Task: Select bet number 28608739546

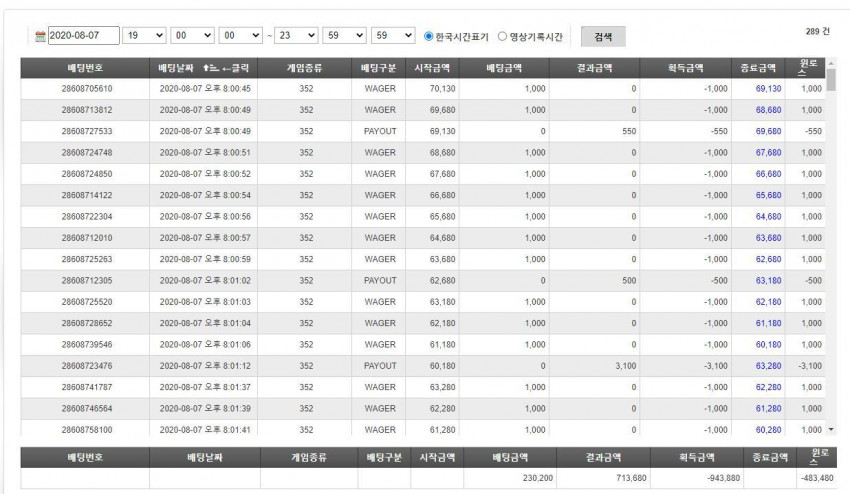Action: click(x=87, y=344)
